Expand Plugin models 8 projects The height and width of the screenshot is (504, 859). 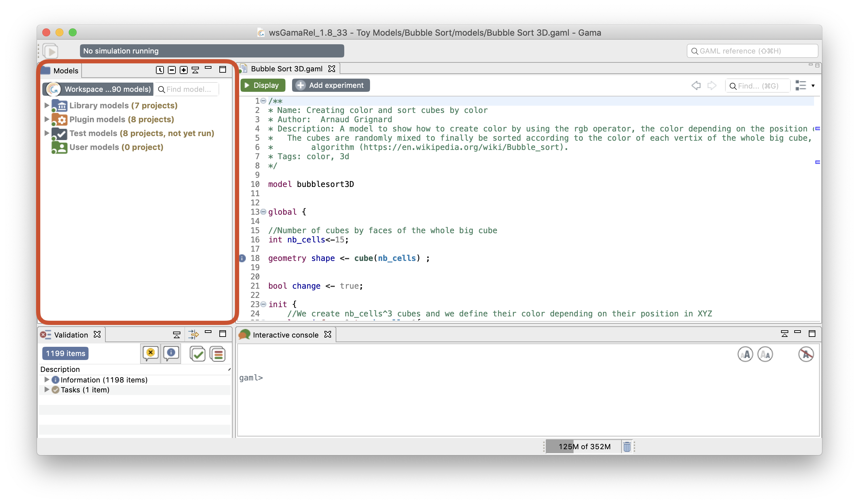tap(47, 119)
